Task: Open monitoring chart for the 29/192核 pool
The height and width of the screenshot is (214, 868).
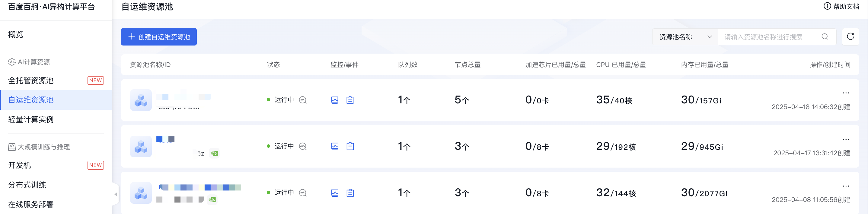Action: 335,146
